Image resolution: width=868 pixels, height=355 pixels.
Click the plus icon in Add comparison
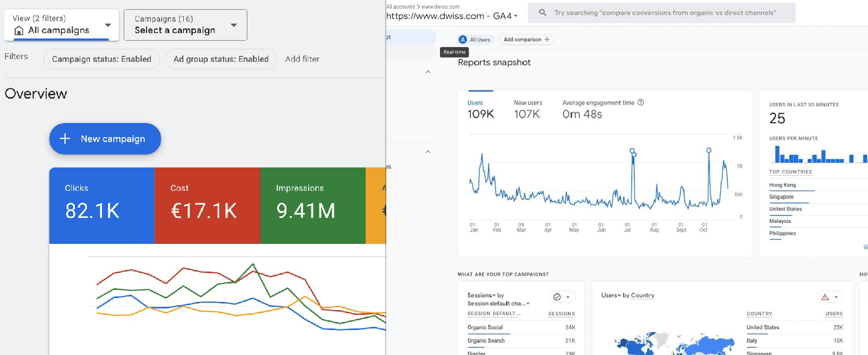coord(547,40)
